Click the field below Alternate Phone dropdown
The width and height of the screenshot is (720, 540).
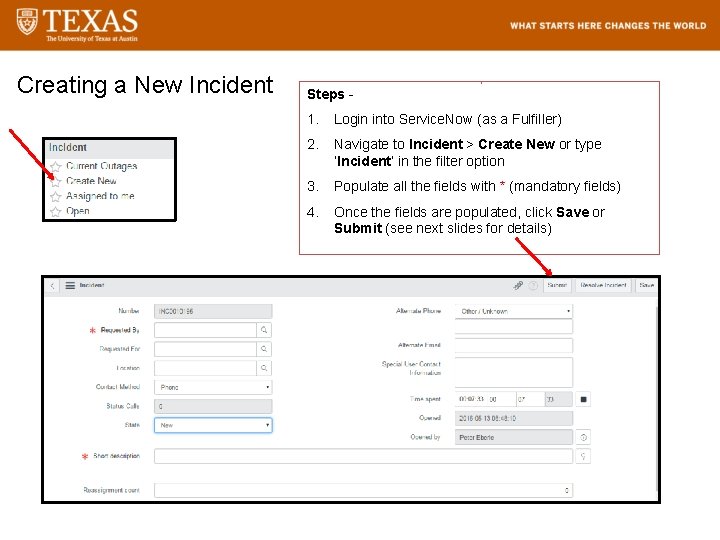point(513,326)
